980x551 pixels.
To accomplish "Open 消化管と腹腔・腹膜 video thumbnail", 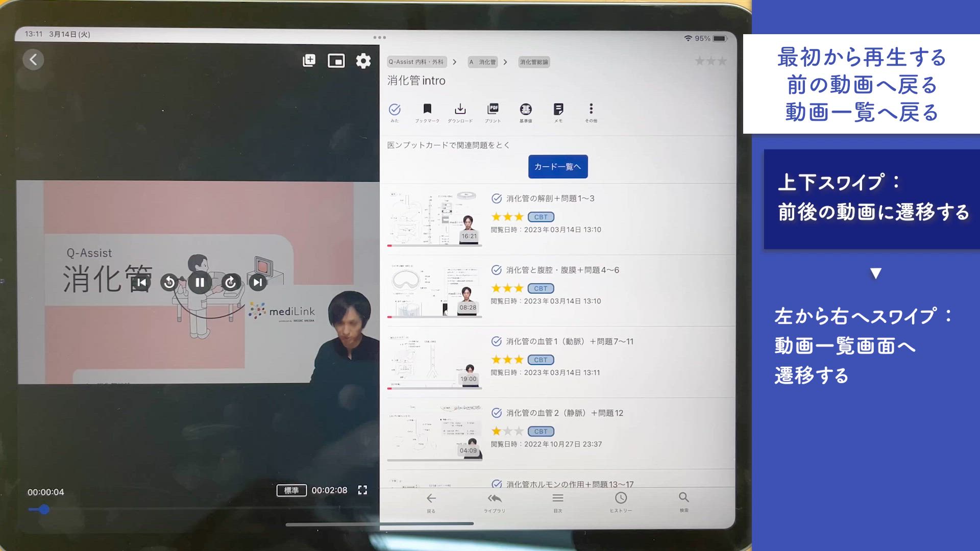I will pyautogui.click(x=434, y=291).
